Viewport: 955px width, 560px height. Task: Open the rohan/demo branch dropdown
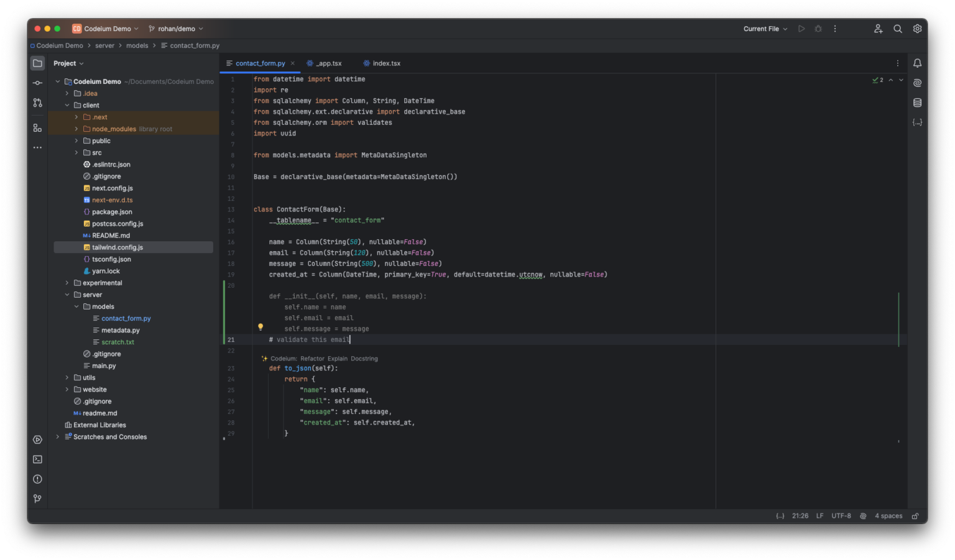click(x=176, y=29)
